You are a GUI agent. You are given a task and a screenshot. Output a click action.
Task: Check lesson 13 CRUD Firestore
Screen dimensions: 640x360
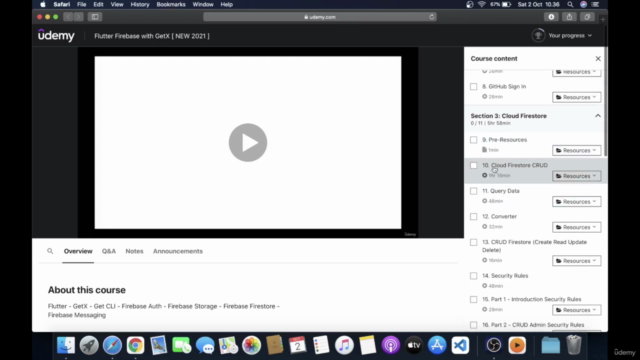473,242
